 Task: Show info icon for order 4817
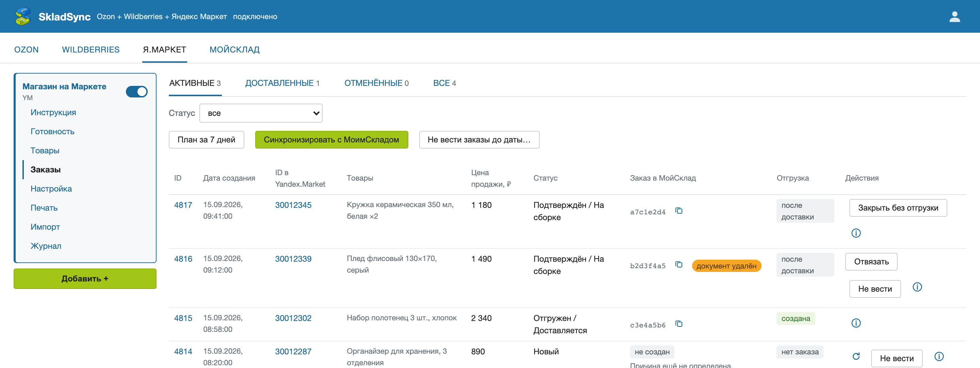pos(855,233)
